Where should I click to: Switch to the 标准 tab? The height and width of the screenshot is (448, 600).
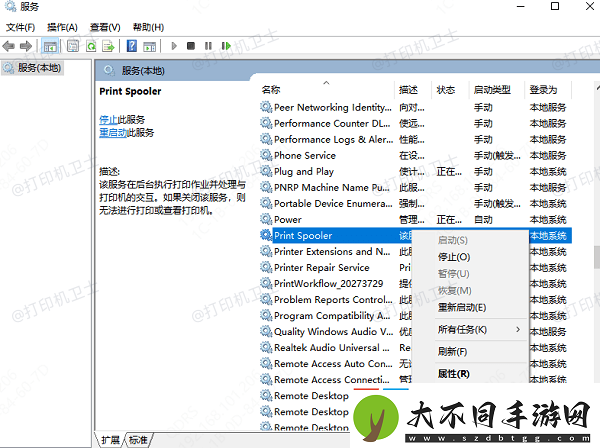pos(138,440)
